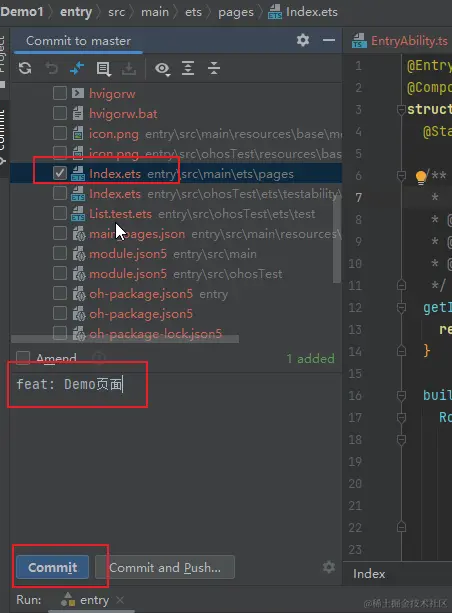
Task: Hide the Commit tool window
Action: (329, 40)
